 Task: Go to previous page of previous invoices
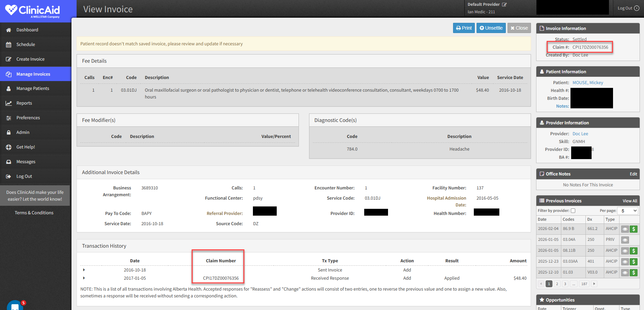point(541,284)
